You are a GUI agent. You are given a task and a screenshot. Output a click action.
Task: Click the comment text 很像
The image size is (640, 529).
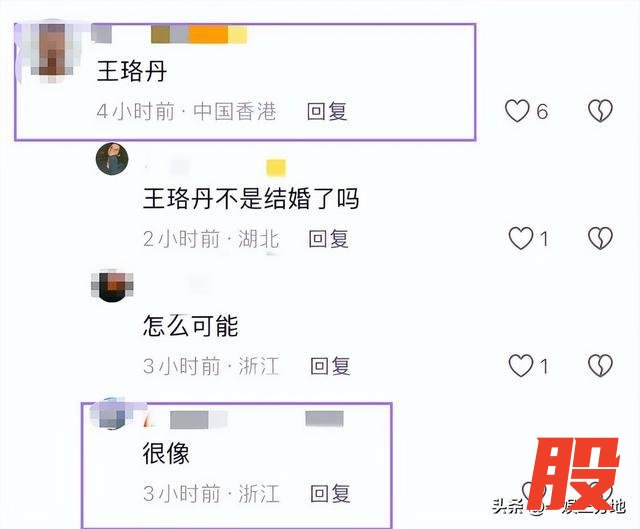point(166,453)
